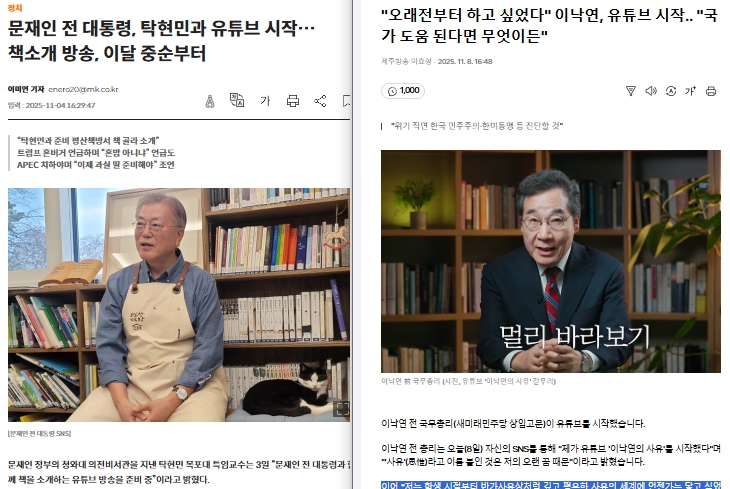This screenshot has height=489, width=730.
Task: Click the Lee Nak-yon video screenshot image
Action: (551, 261)
